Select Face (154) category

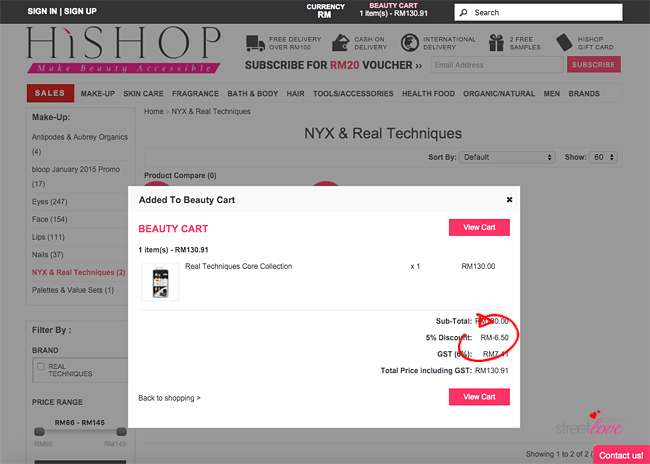tap(49, 219)
